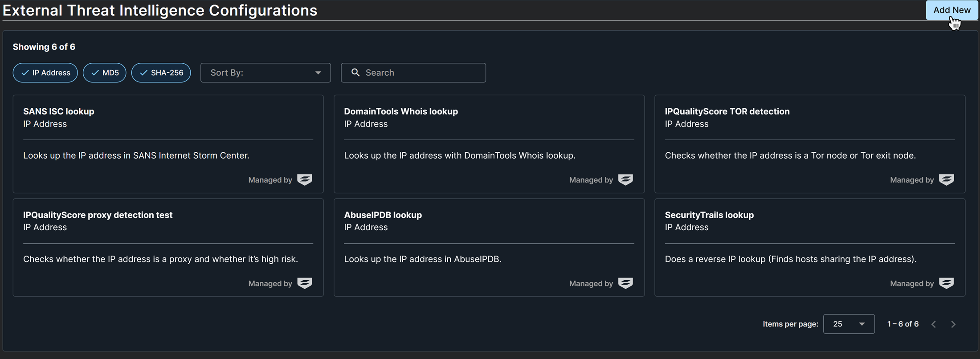Click the AbuseIPDB description text
Screen dimensions: 980x359
click(423, 259)
